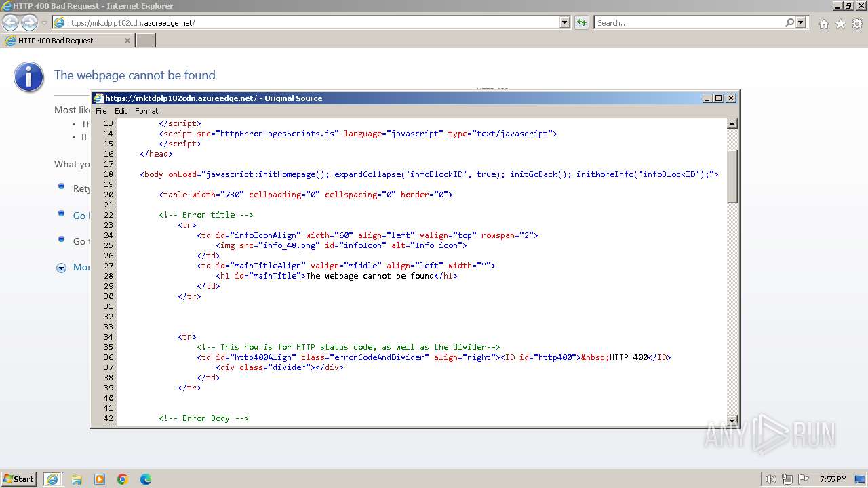Open Windows Media Player taskbar icon
Image resolution: width=868 pixels, height=488 pixels.
pyautogui.click(x=100, y=479)
